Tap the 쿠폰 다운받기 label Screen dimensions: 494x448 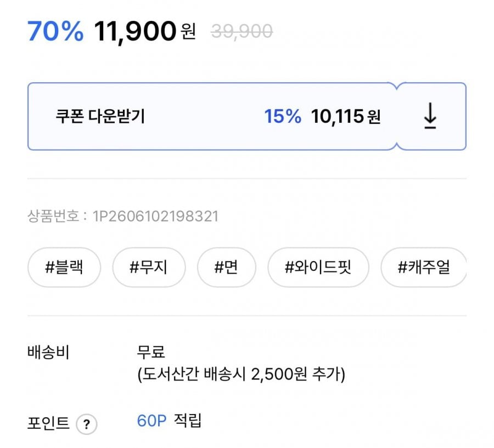point(100,116)
